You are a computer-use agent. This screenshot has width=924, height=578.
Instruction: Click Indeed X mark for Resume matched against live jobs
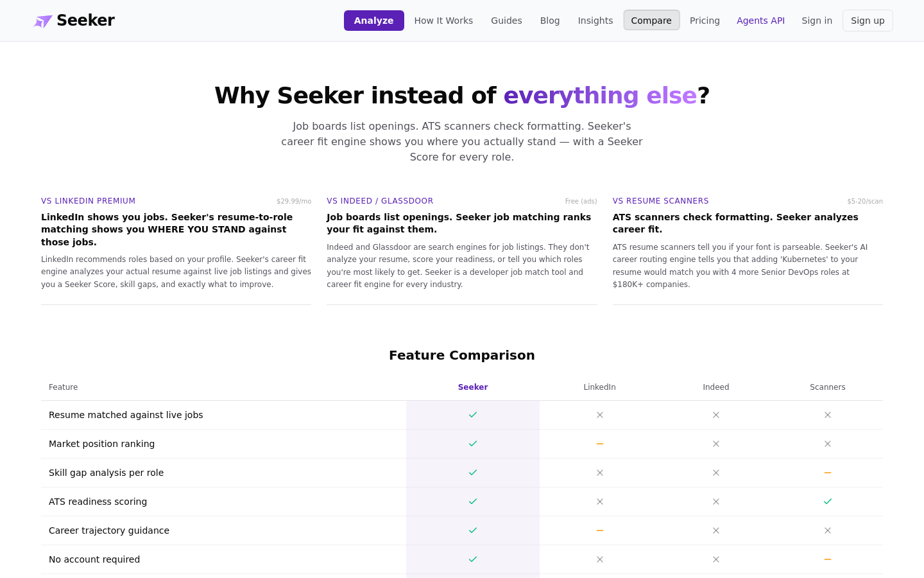click(x=716, y=415)
